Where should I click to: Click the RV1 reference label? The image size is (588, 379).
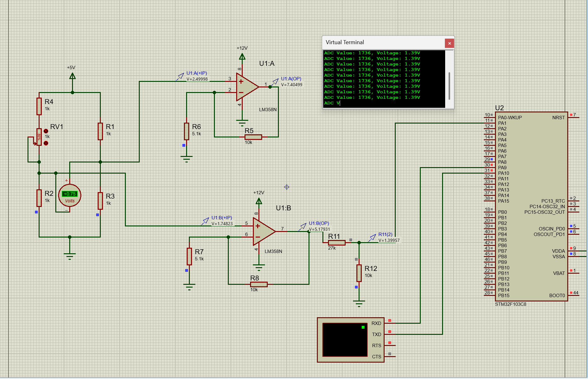pos(57,127)
